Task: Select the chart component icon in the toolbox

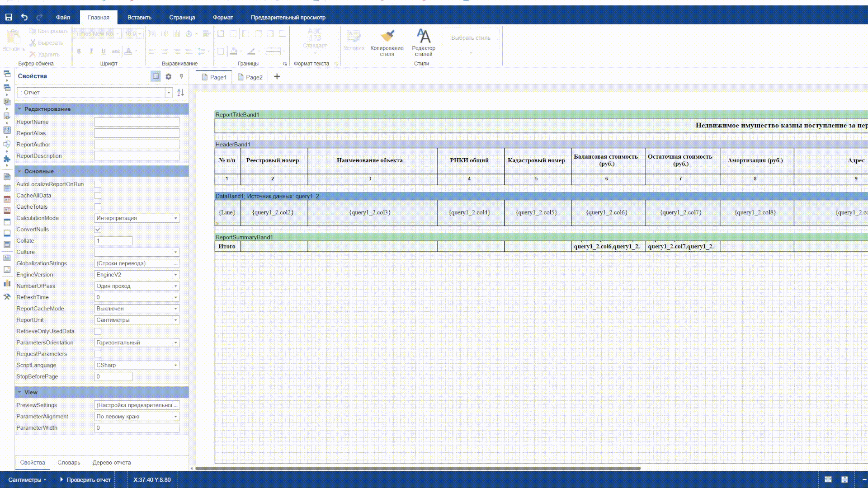Action: click(x=7, y=283)
